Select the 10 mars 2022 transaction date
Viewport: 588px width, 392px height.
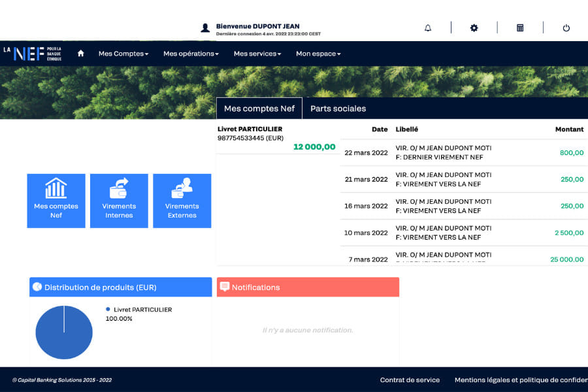[366, 233]
